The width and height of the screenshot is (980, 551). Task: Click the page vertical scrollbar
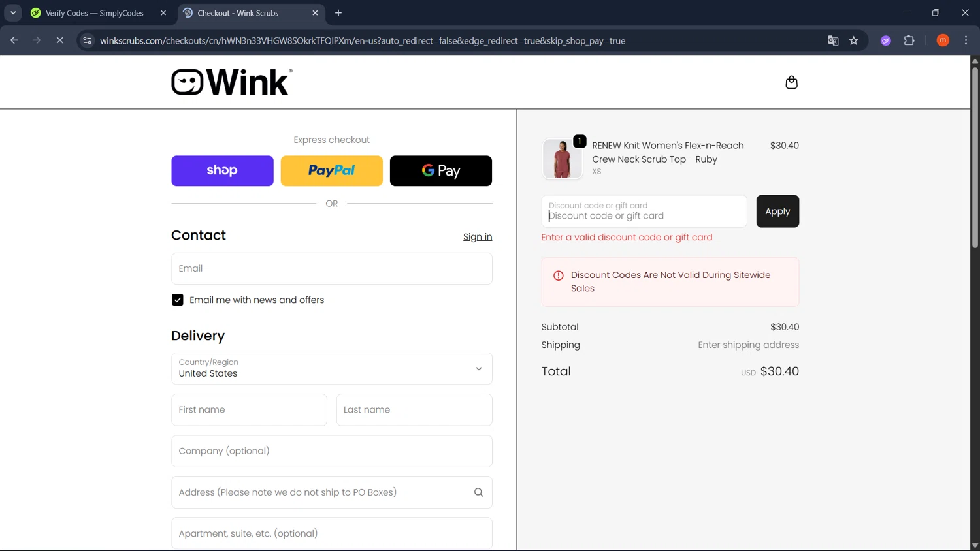coord(975,157)
